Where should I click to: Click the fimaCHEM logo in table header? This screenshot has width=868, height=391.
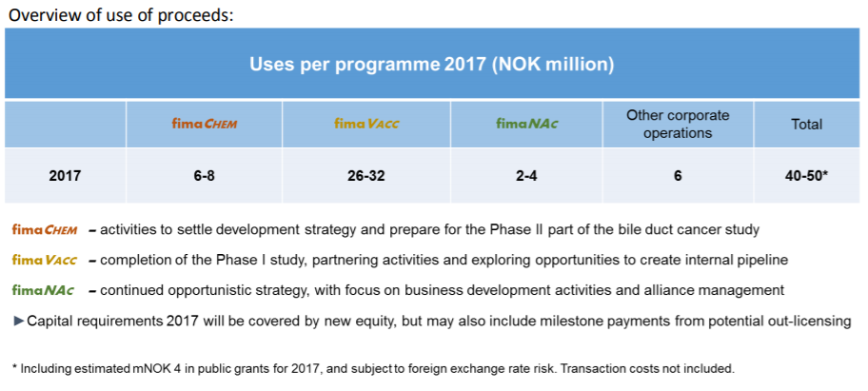click(x=205, y=124)
